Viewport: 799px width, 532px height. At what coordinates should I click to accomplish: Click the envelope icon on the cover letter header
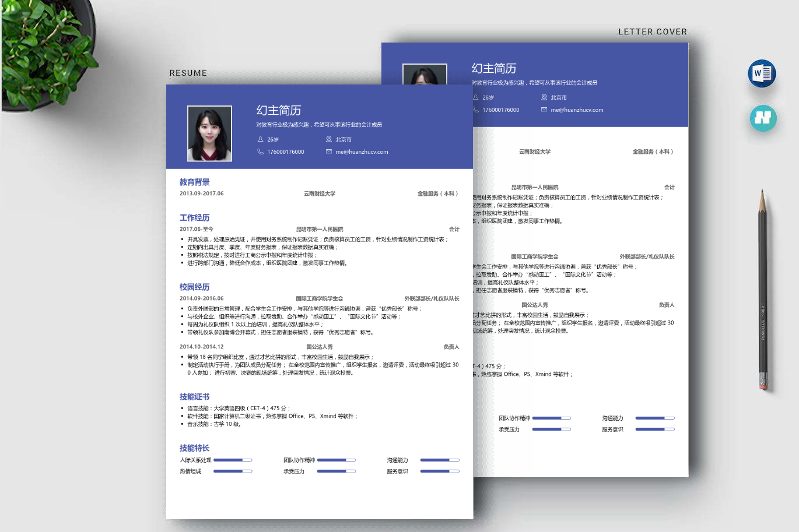pos(544,110)
